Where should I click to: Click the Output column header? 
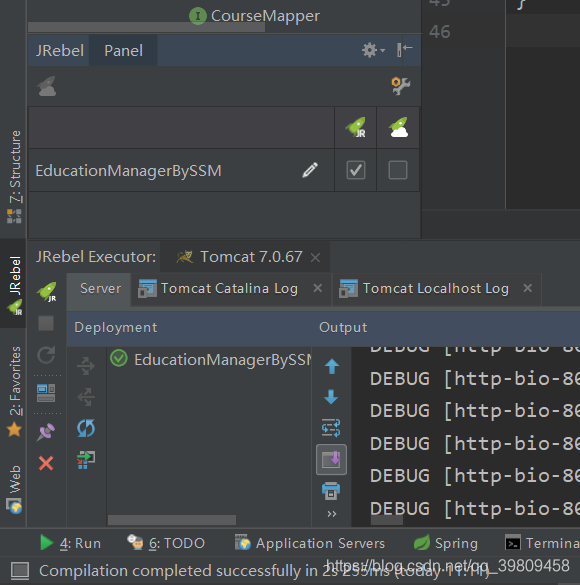pyautogui.click(x=446, y=328)
